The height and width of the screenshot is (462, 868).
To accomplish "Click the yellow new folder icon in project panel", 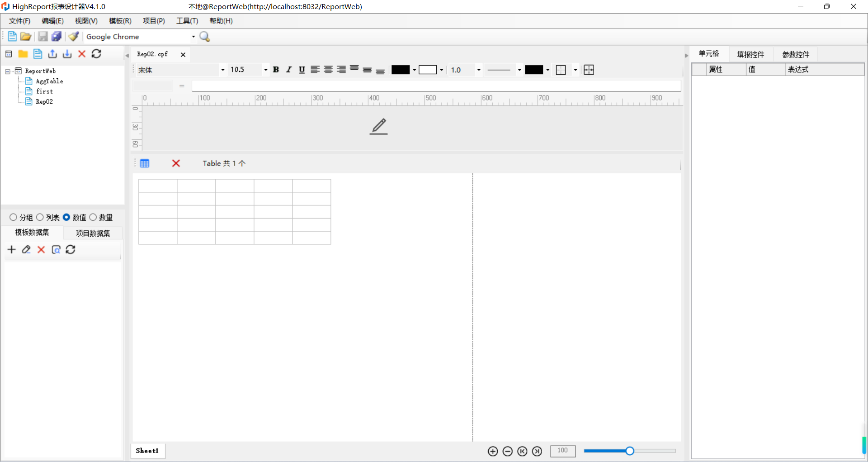I will pyautogui.click(x=23, y=54).
